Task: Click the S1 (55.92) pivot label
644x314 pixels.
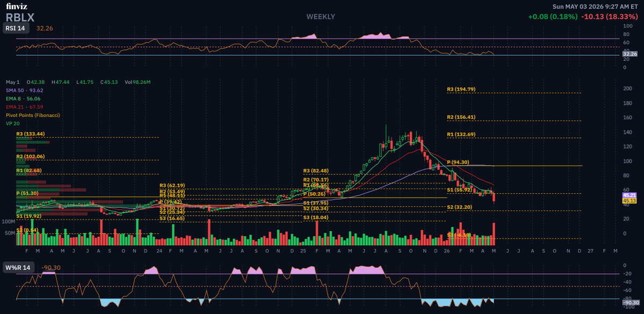Action: pyautogui.click(x=460, y=190)
